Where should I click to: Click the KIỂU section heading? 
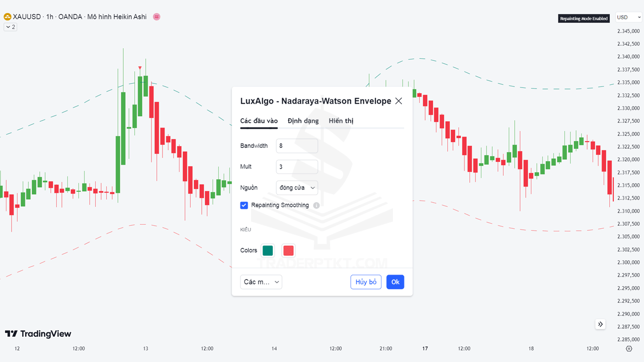246,230
